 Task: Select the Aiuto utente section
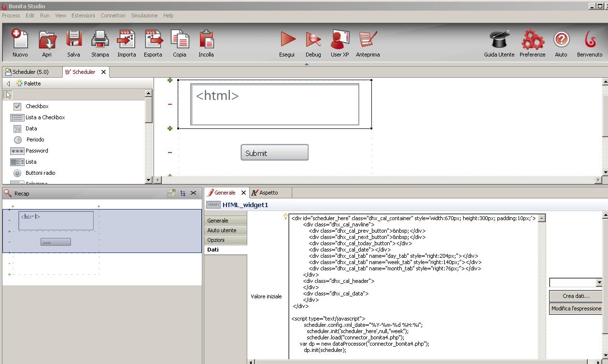click(x=226, y=230)
